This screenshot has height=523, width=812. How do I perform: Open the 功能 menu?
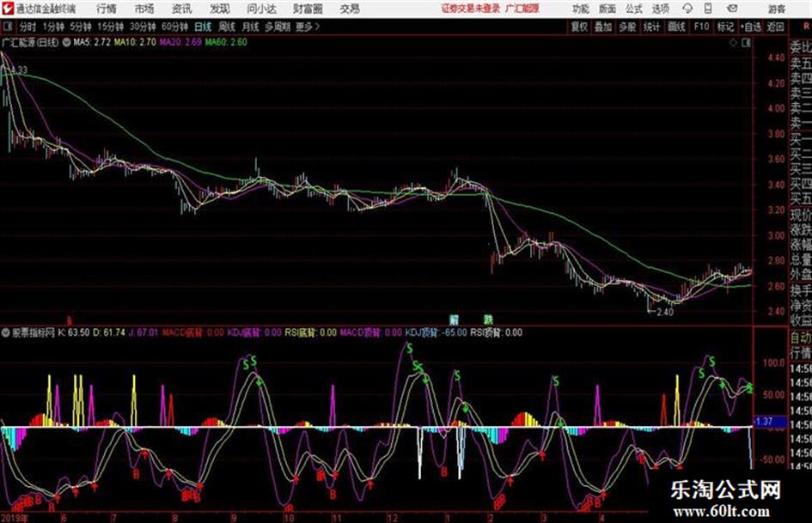(x=581, y=9)
